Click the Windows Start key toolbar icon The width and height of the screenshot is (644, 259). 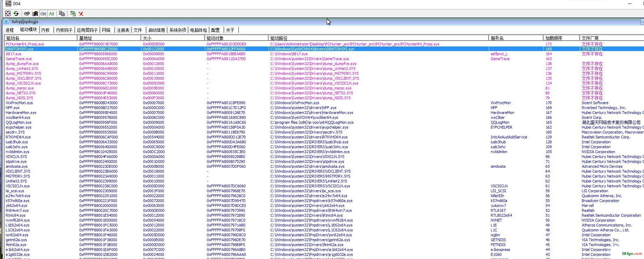pyautogui.click(x=35, y=14)
